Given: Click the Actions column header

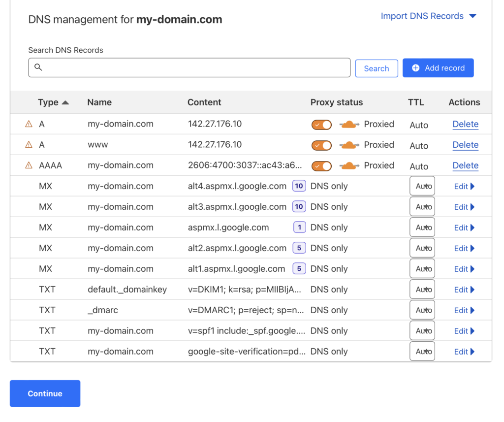Looking at the screenshot, I should pyautogui.click(x=464, y=102).
